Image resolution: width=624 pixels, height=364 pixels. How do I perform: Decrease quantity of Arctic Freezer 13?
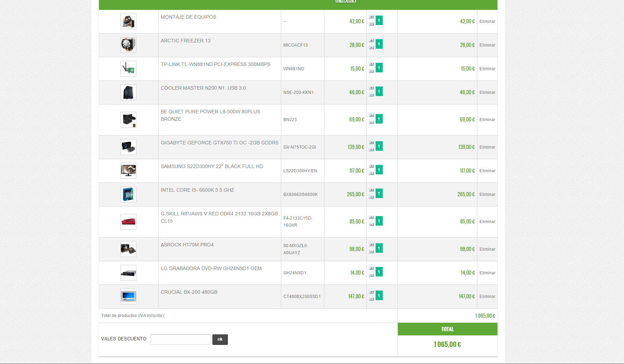(x=371, y=48)
